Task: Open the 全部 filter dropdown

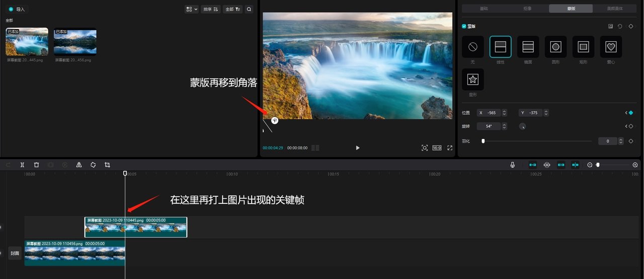Action: point(232,9)
